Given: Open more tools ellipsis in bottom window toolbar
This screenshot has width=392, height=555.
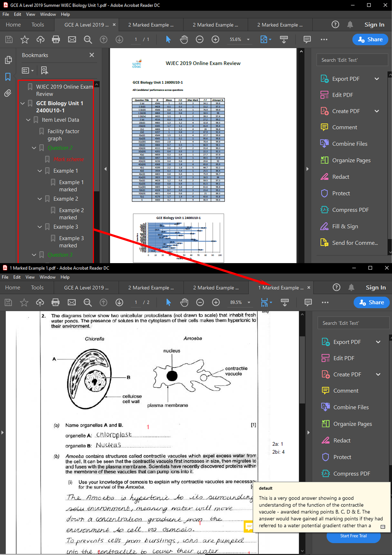Looking at the screenshot, I should 325,302.
